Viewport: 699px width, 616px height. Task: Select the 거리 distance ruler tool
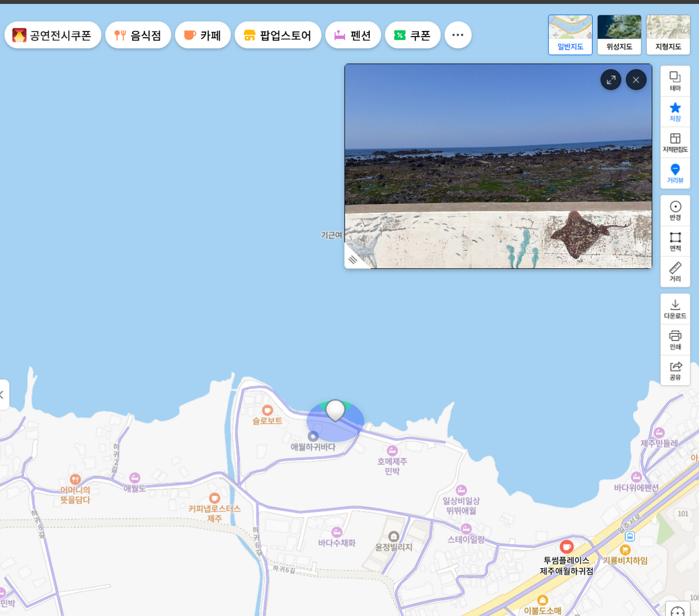[x=675, y=271]
